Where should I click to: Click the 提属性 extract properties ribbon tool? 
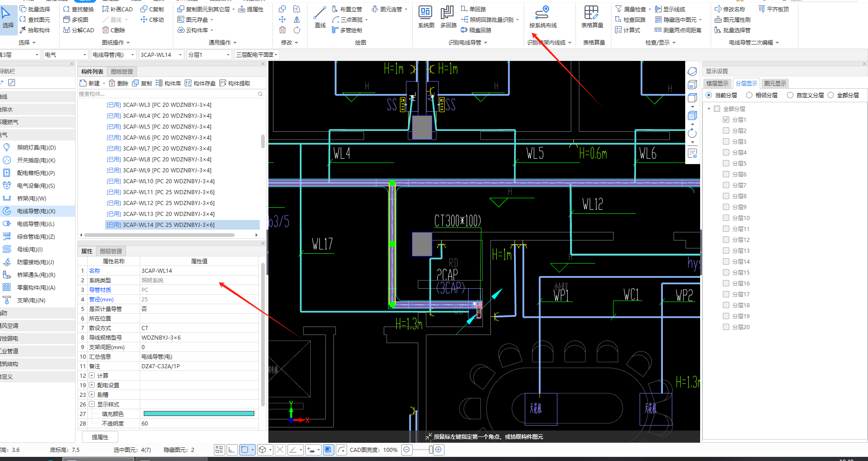[x=251, y=9]
